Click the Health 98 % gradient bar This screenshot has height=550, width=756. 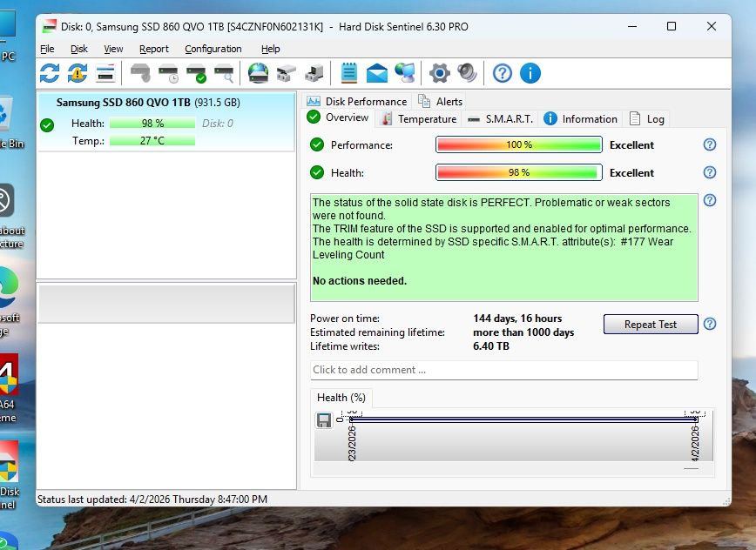tap(519, 172)
